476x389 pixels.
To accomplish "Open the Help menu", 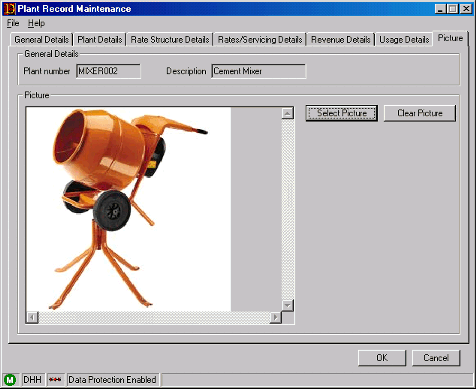I will (36, 23).
